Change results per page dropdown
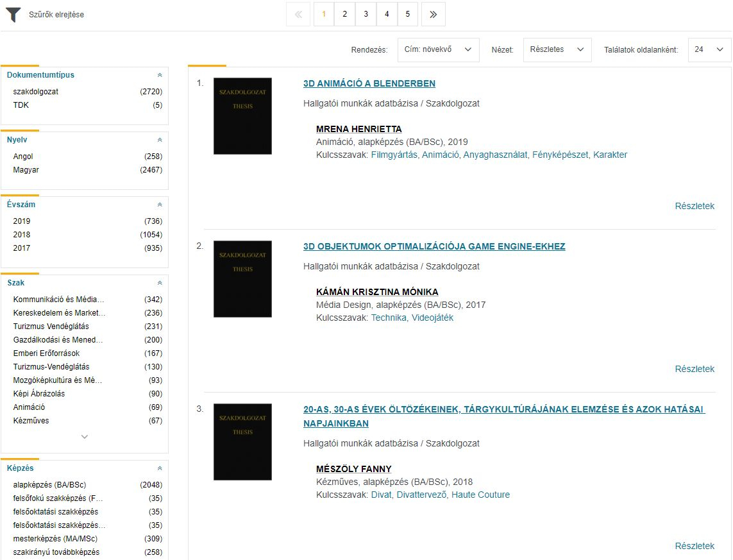The height and width of the screenshot is (560, 733). tap(709, 49)
